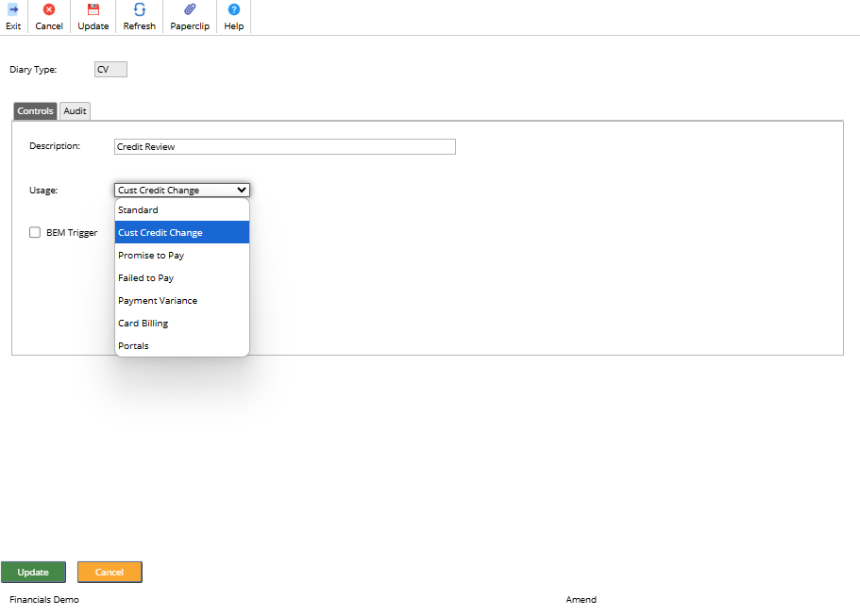Click the Usage label text
Image resolution: width=860 pixels, height=616 pixels.
[43, 191]
